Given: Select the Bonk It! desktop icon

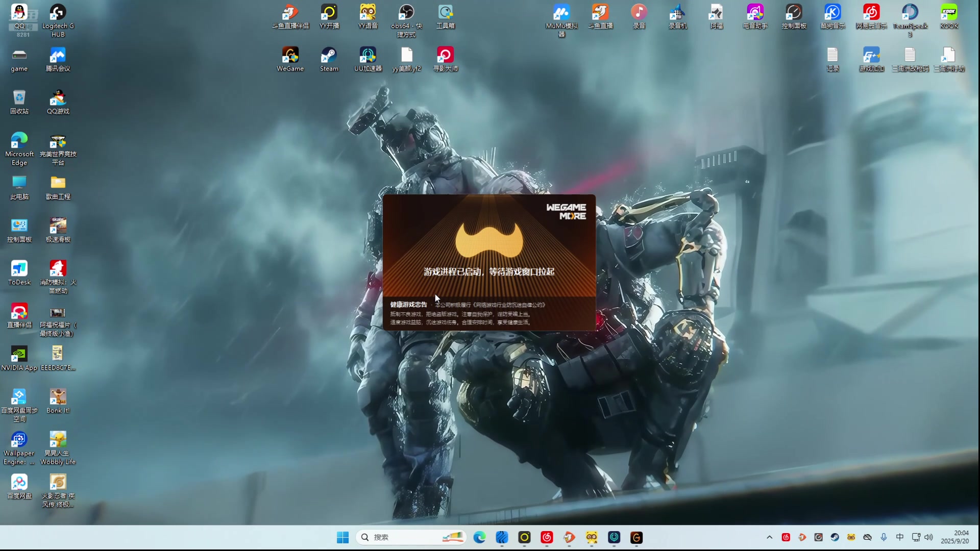Looking at the screenshot, I should coord(58,402).
